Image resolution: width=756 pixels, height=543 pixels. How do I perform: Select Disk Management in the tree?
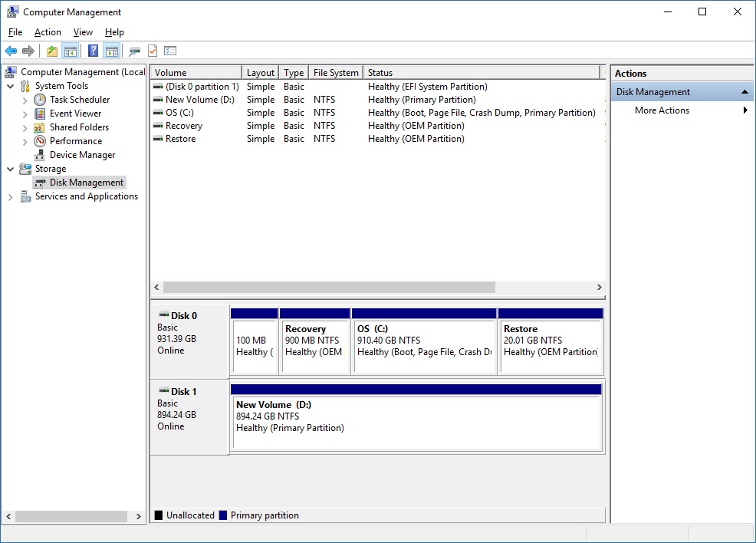87,183
